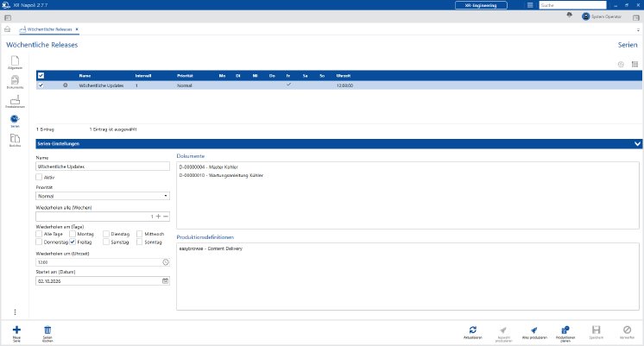
Task: Open the Dokumente section in the sidebar
Action: 15,82
